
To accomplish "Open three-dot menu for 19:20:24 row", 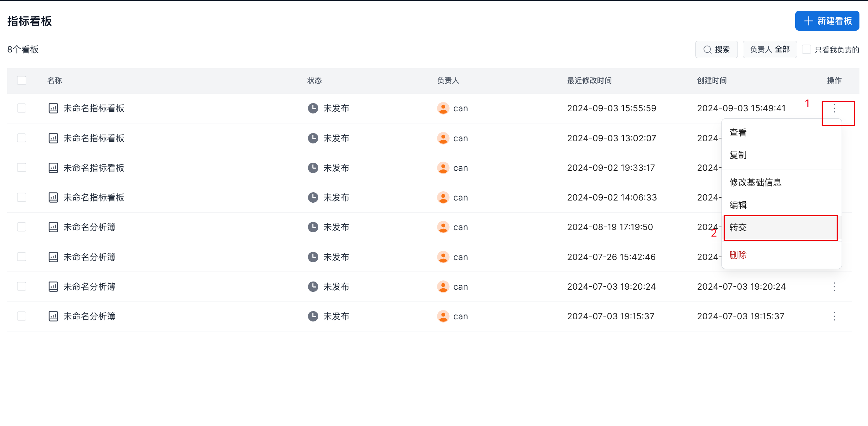I will [x=834, y=286].
